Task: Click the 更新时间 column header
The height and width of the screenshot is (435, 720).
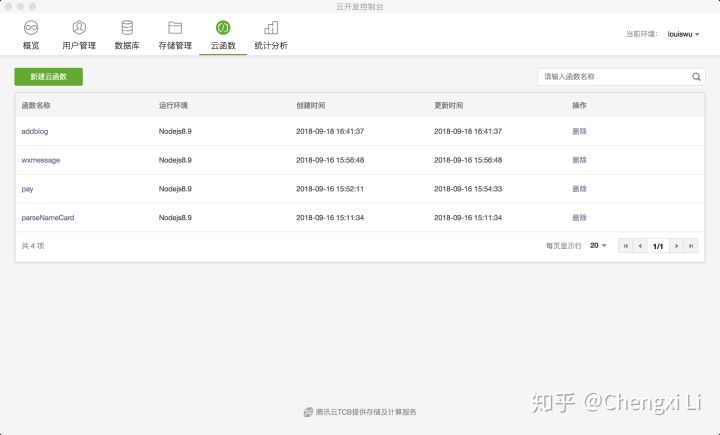Action: point(449,106)
